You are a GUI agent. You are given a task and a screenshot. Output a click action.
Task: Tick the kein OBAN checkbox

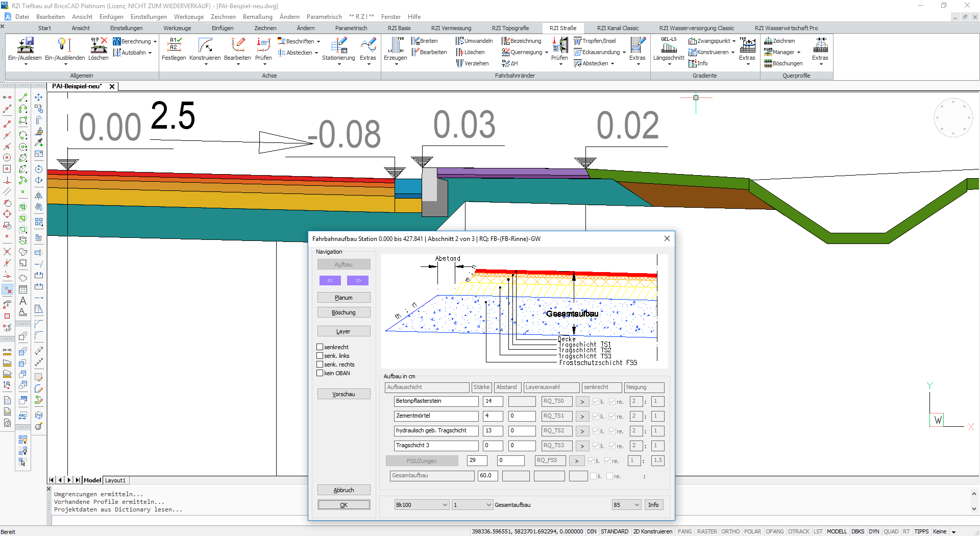pos(320,373)
